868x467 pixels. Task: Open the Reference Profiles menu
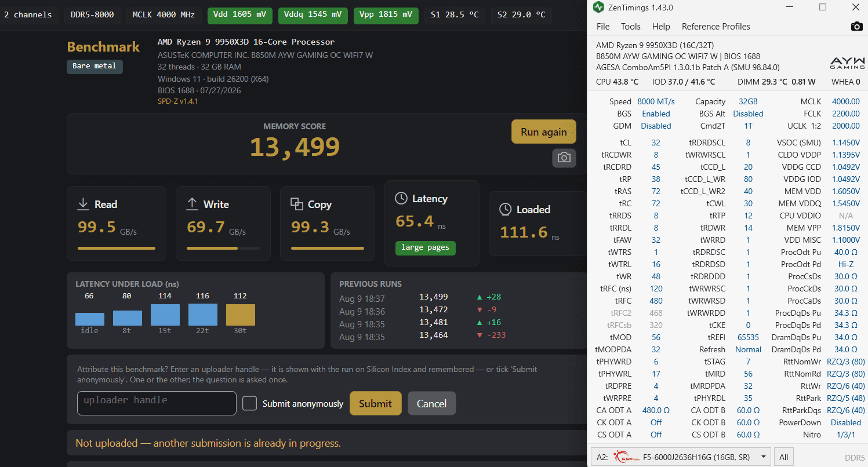(x=716, y=27)
